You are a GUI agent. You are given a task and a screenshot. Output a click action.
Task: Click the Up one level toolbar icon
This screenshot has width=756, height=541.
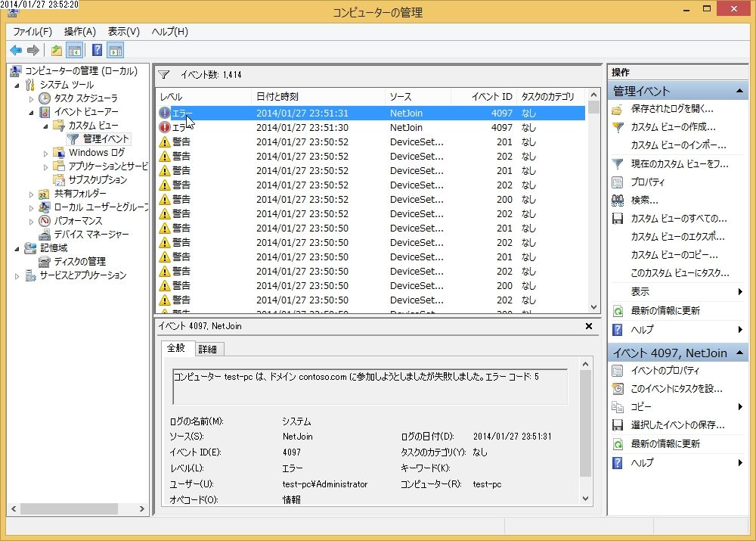click(x=57, y=50)
